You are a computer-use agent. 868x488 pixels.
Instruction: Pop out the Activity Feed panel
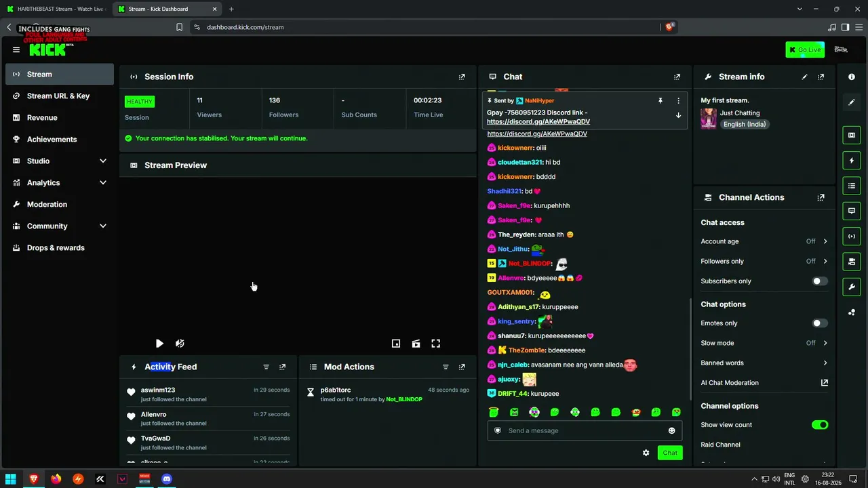coord(283,367)
